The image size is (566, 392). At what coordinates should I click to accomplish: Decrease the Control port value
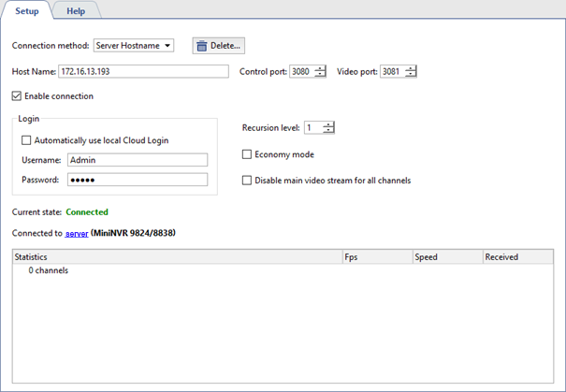321,76
